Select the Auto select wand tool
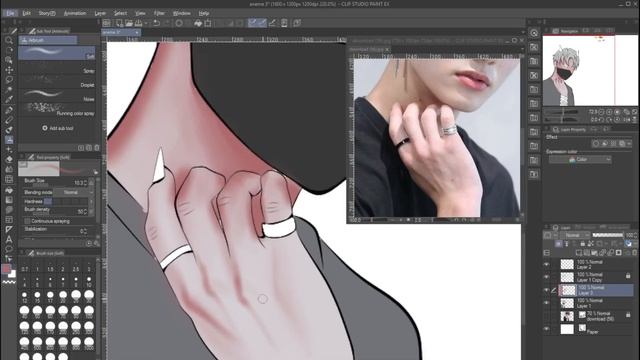The image size is (640, 360). [9, 90]
